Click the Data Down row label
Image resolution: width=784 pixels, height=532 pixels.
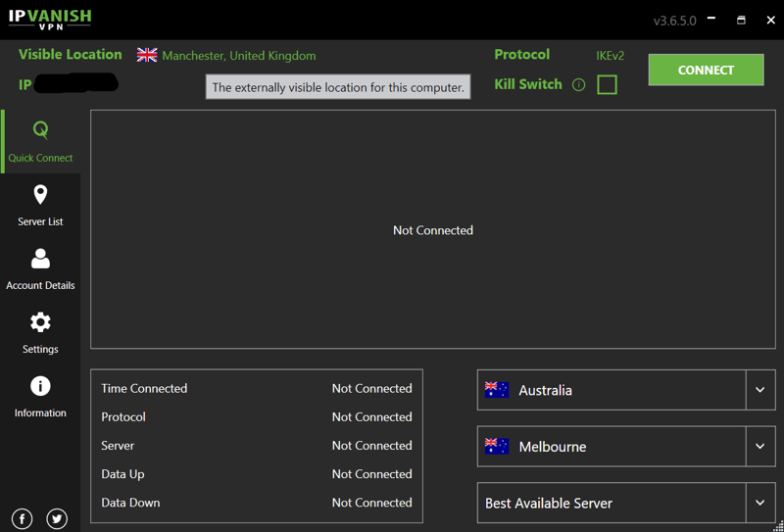click(x=130, y=503)
